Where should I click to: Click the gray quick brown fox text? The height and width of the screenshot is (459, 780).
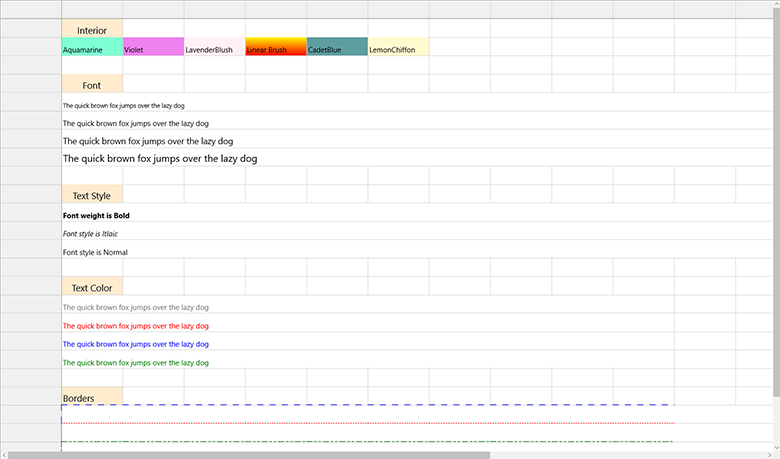click(136, 308)
